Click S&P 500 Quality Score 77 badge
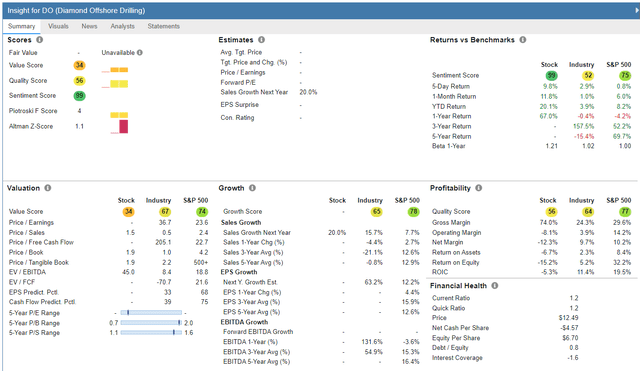640x371 pixels. pos(625,211)
